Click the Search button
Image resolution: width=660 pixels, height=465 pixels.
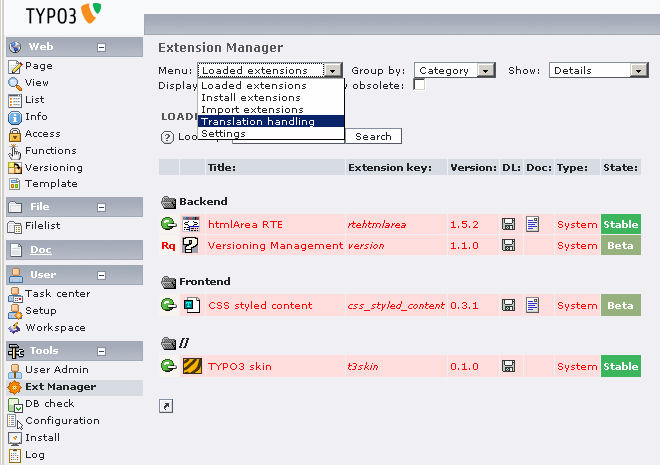click(374, 137)
